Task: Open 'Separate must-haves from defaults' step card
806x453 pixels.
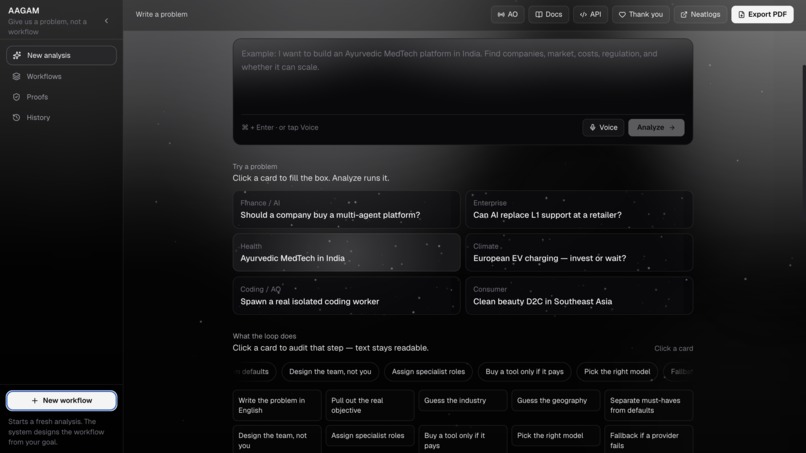Action: (649, 405)
